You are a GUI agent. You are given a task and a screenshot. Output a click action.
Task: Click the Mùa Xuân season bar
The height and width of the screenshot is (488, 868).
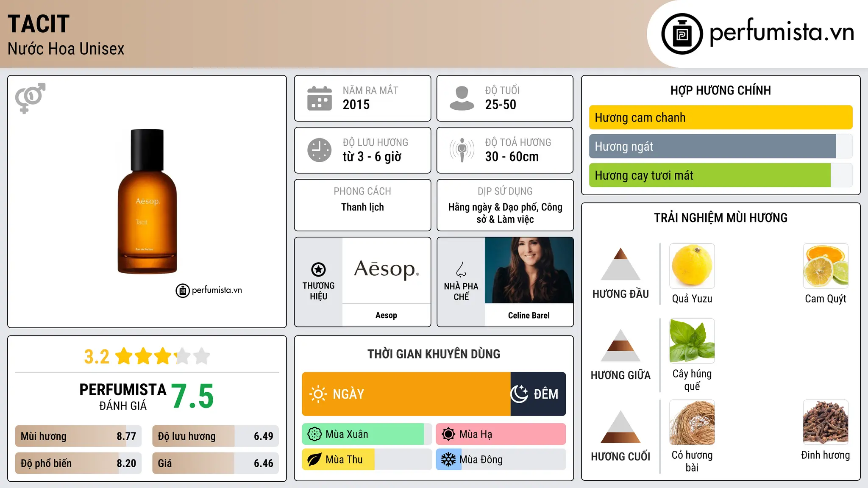(367, 434)
